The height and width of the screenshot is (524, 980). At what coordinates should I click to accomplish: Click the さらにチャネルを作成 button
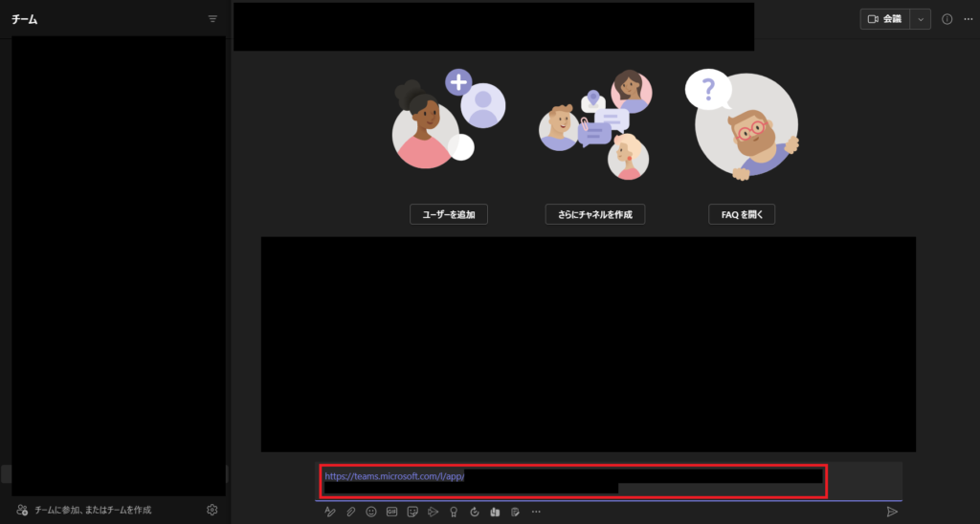pos(595,214)
